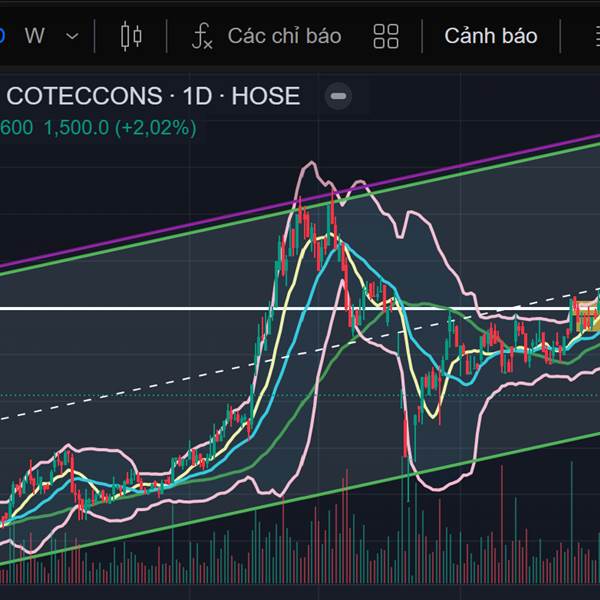Click the 1,500.0 (+2,02%) price change value
The width and height of the screenshot is (600, 600).
click(x=120, y=128)
